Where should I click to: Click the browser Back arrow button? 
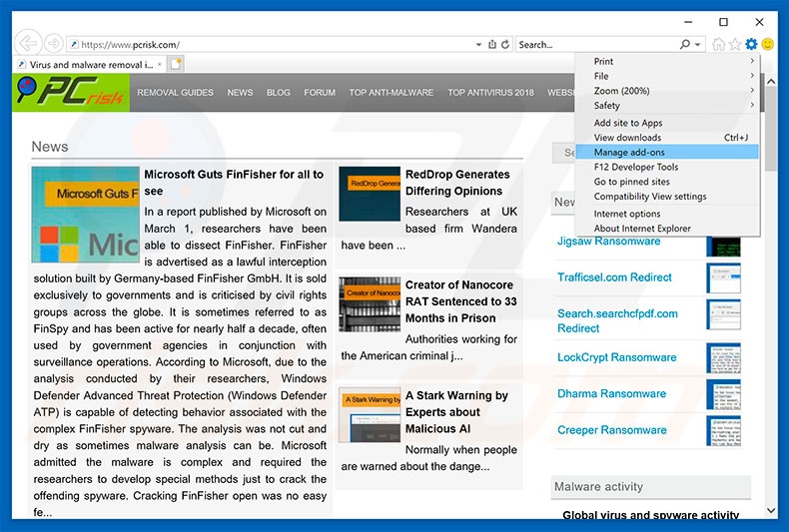(x=27, y=44)
